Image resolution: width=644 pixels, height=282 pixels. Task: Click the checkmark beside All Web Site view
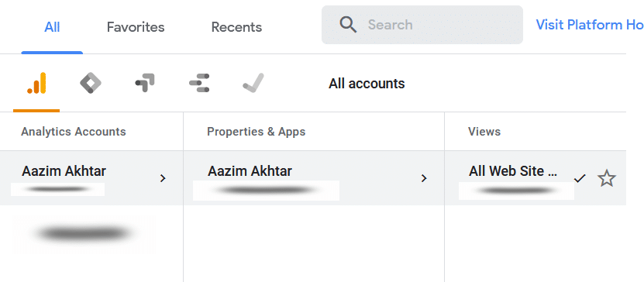point(580,178)
